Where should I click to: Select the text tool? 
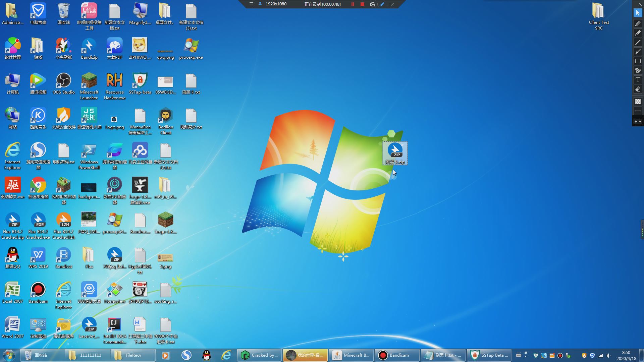click(638, 80)
